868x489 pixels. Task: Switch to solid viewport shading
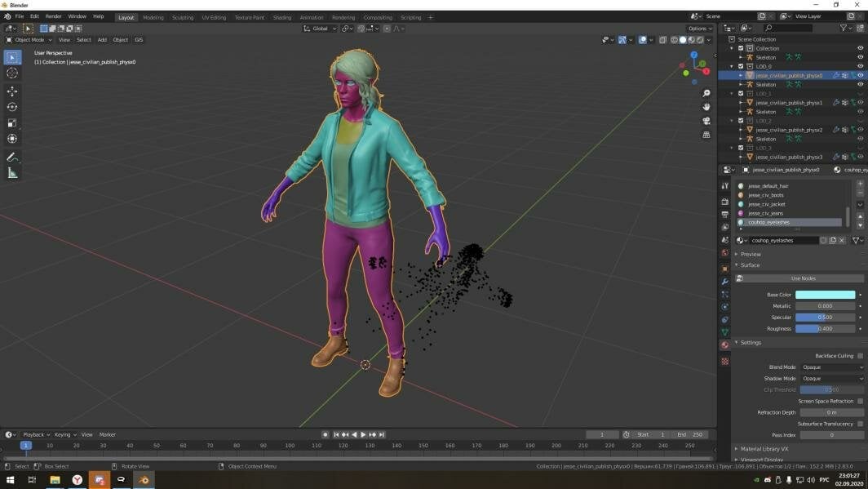[683, 40]
